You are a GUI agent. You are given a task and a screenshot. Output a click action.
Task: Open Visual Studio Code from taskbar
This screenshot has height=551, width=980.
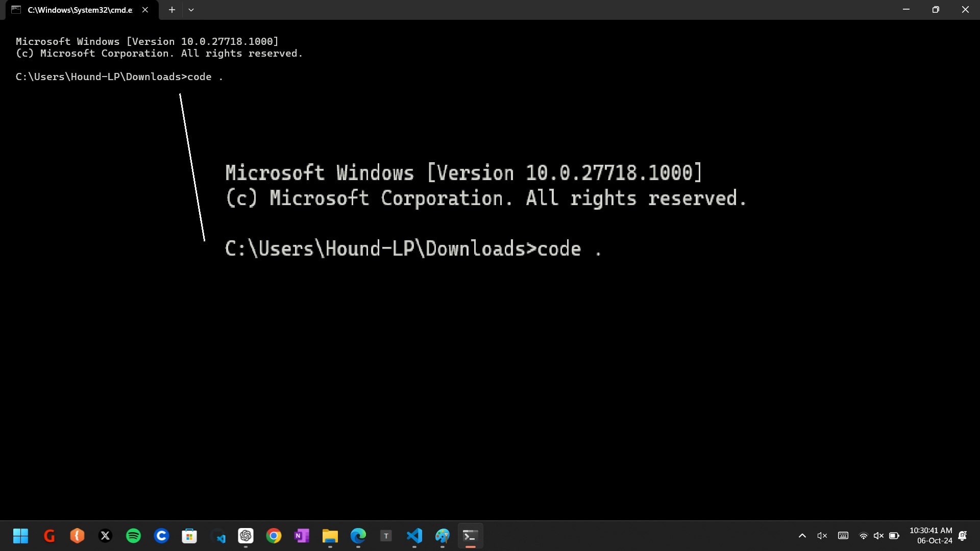point(414,536)
